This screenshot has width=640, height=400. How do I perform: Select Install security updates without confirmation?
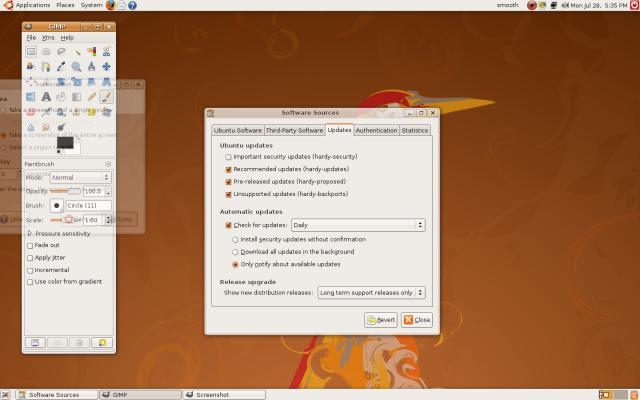[x=235, y=240]
